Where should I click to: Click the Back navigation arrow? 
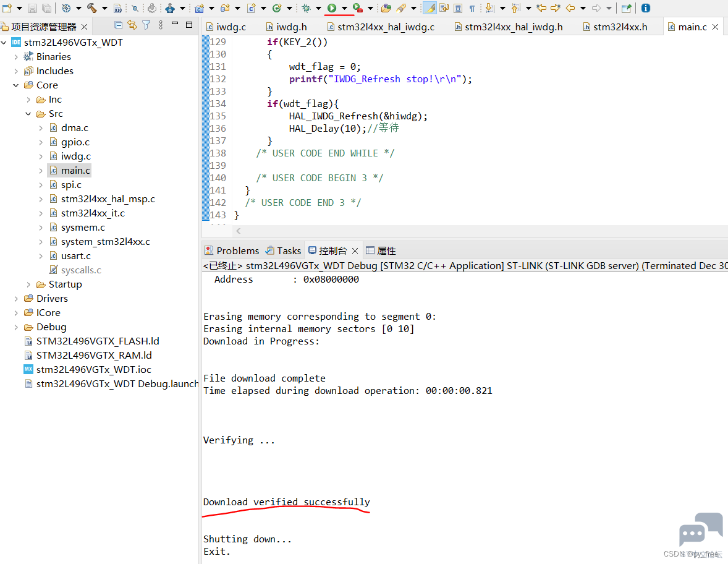tap(570, 8)
